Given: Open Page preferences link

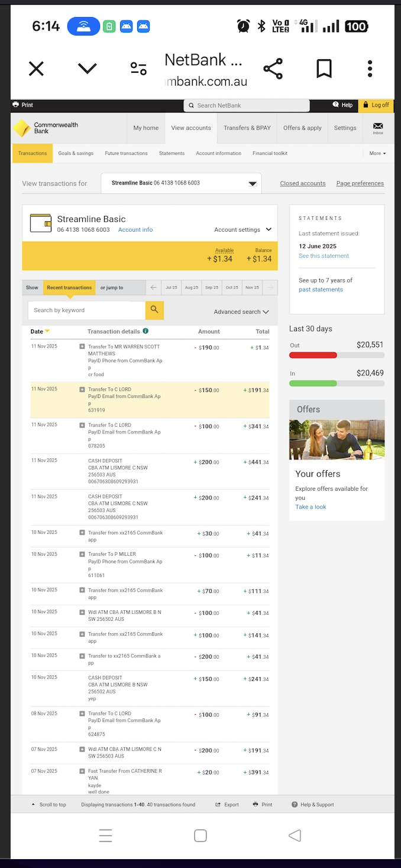Looking at the screenshot, I should click(360, 183).
